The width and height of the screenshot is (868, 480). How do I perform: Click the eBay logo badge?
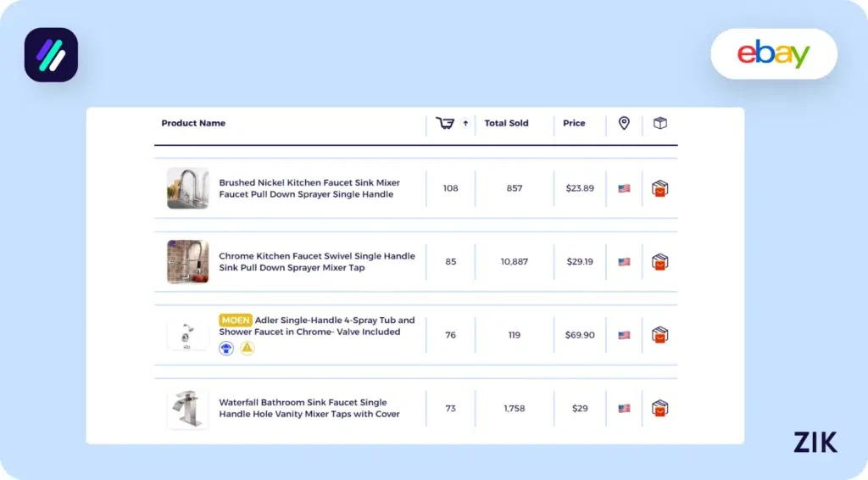[x=773, y=54]
